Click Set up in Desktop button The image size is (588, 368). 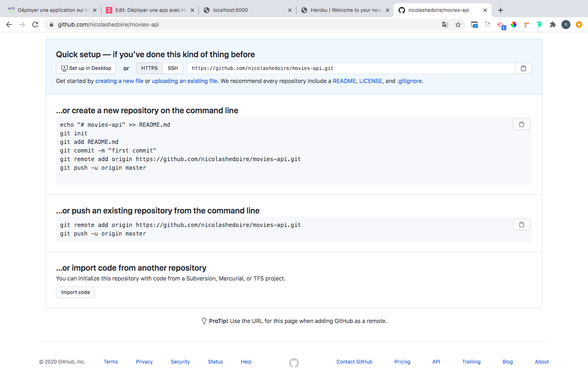[86, 68]
